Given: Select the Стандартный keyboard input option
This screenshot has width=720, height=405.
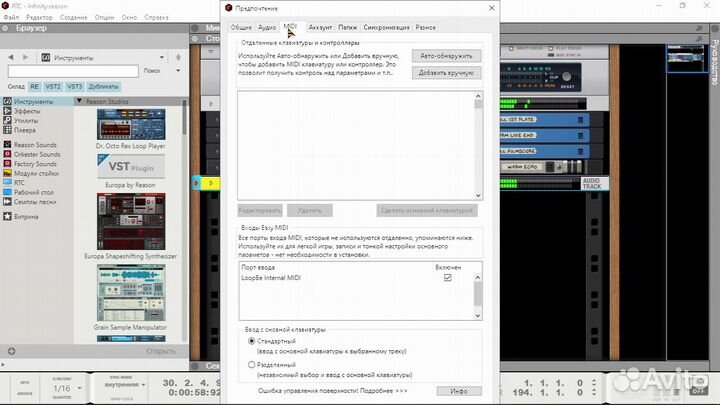Looking at the screenshot, I should [x=250, y=341].
